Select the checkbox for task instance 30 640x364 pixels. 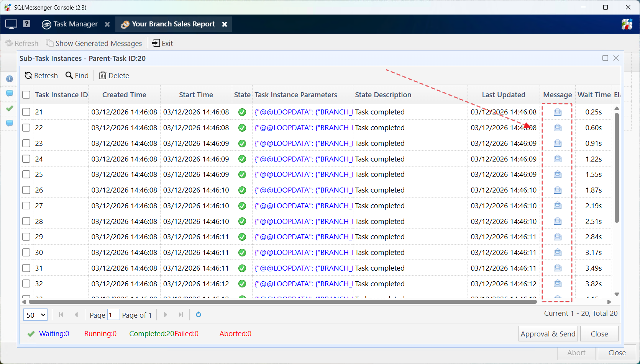[26, 253]
